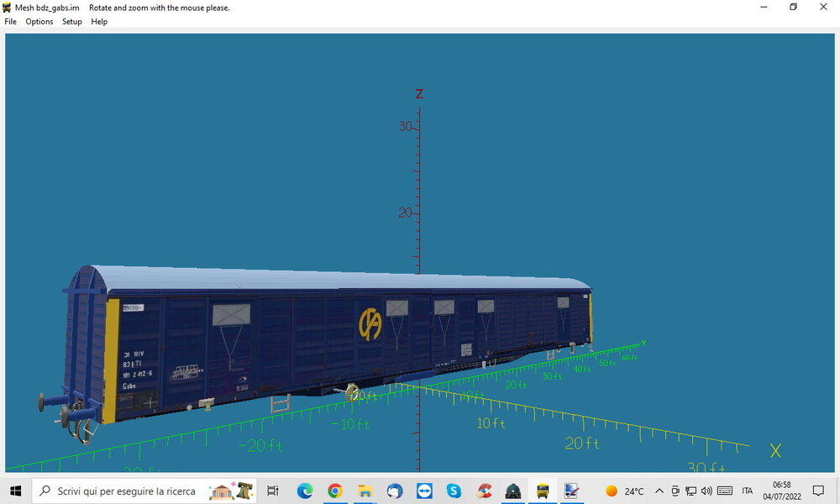Open CCleaner from the taskbar

coord(484,491)
